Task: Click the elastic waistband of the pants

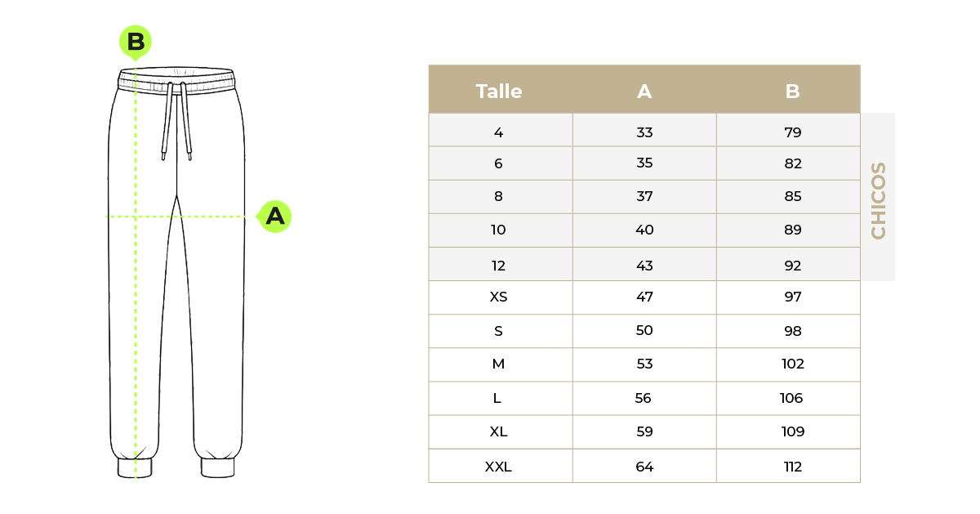Action: tap(176, 80)
